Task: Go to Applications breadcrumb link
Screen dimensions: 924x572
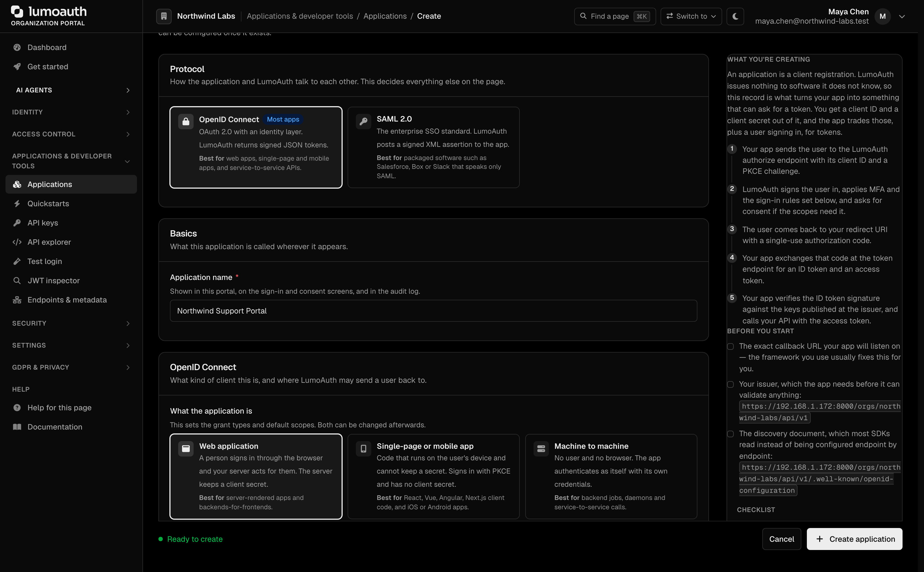Action: tap(385, 16)
